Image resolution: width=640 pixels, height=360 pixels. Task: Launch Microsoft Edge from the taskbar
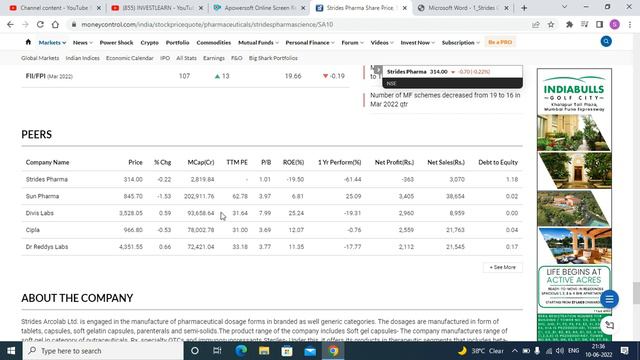coord(241,351)
